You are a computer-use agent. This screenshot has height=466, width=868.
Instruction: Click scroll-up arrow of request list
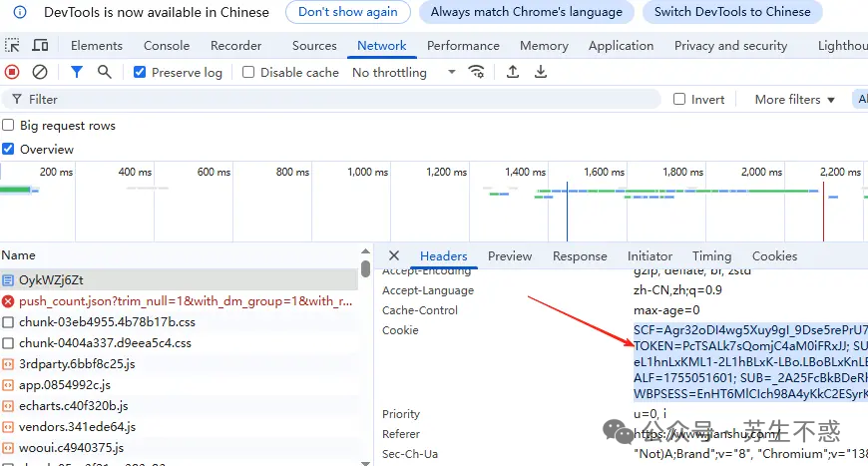[x=365, y=251]
